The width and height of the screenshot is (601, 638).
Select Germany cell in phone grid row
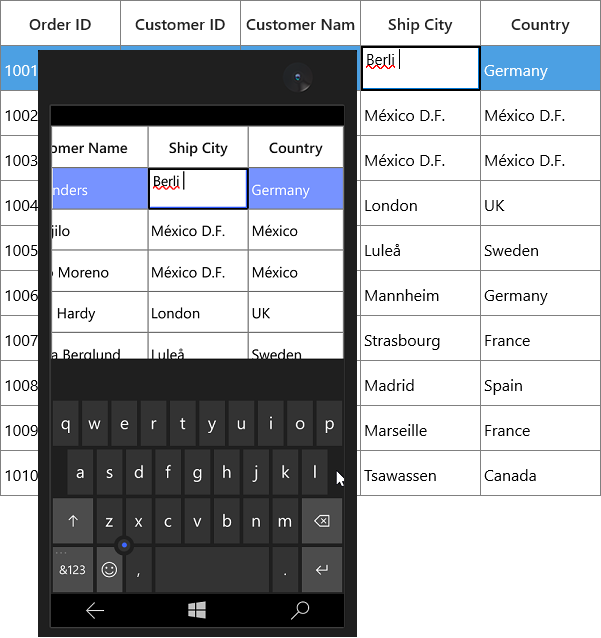[296, 189]
